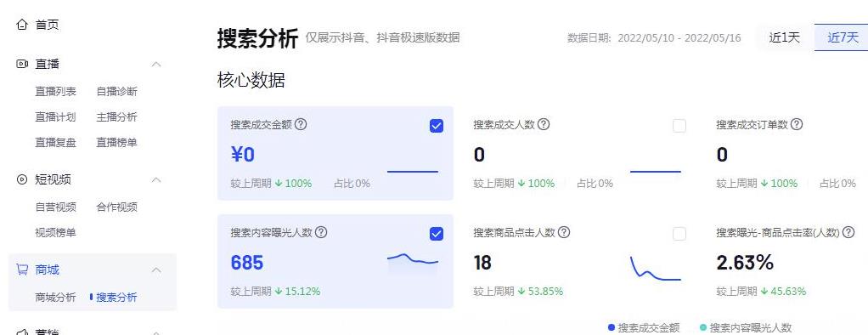
Task: Click the play icon beside 短视频
Action: (x=22, y=179)
